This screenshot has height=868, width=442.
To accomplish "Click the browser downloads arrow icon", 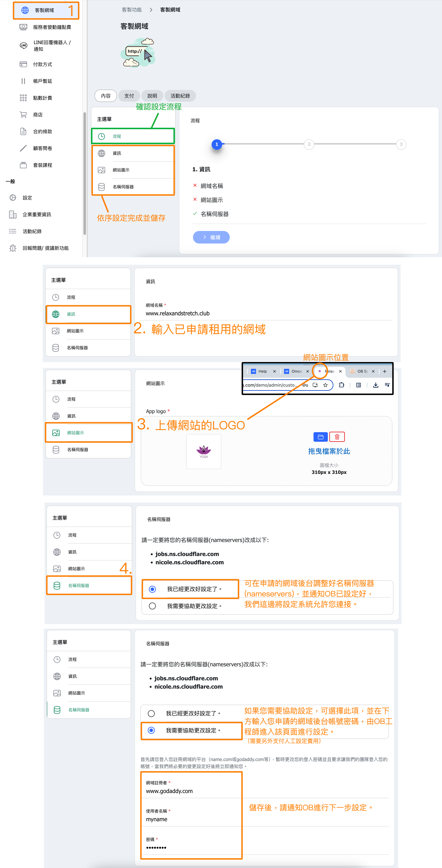I will coord(376,385).
